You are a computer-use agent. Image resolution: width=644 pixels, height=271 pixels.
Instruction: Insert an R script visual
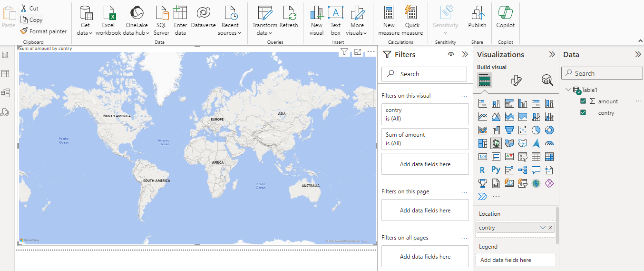tap(483, 170)
